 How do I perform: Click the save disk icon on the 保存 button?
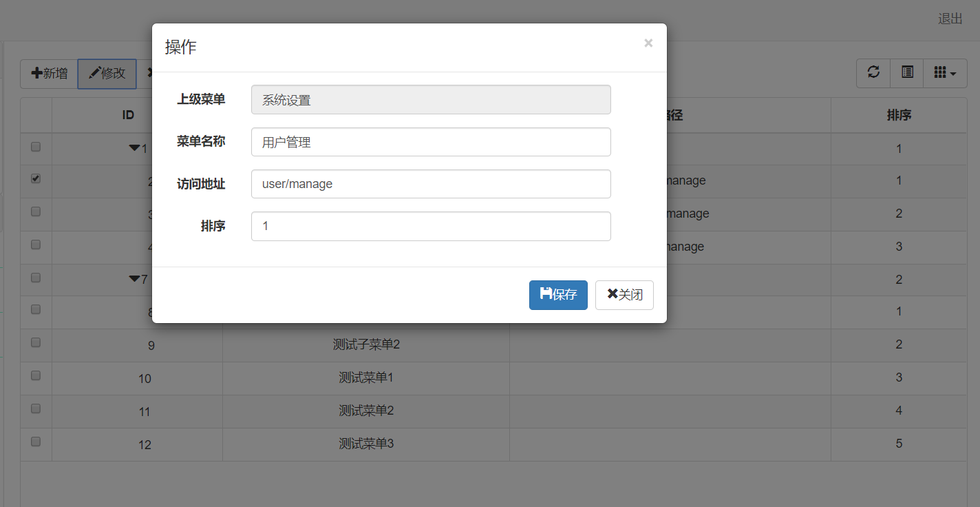544,295
